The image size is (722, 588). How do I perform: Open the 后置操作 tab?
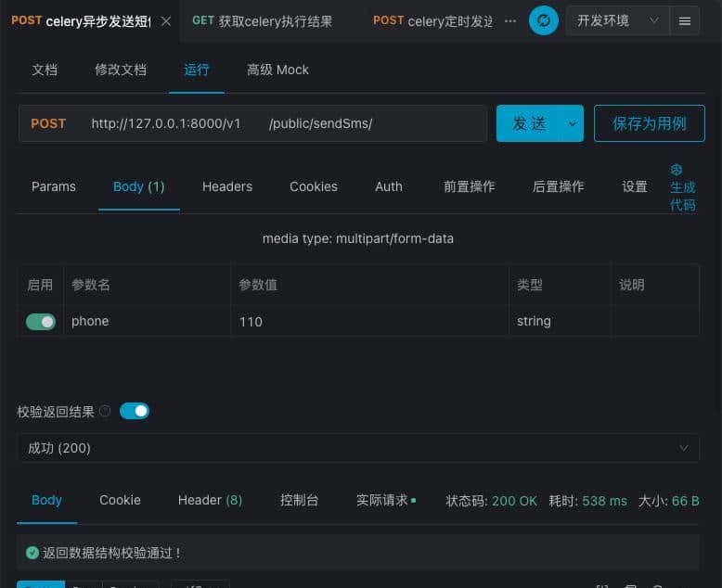pos(558,186)
